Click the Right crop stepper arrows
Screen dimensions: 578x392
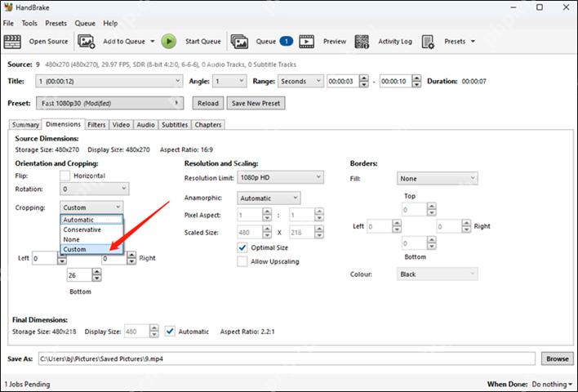pyautogui.click(x=131, y=258)
